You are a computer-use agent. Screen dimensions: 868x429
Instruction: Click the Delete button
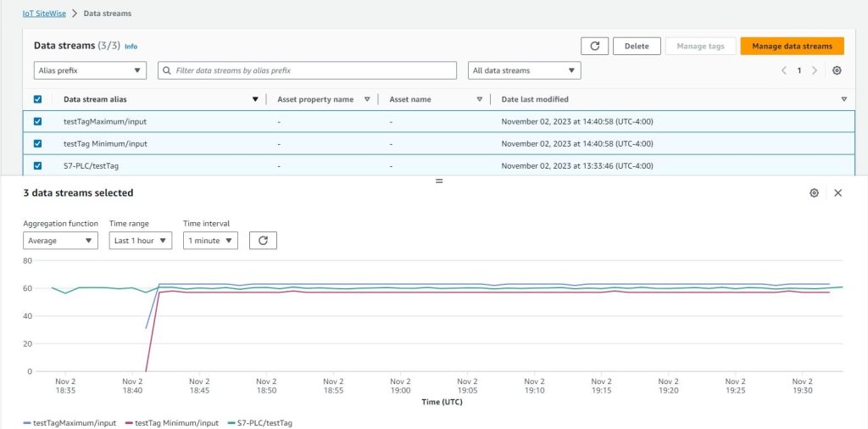637,46
